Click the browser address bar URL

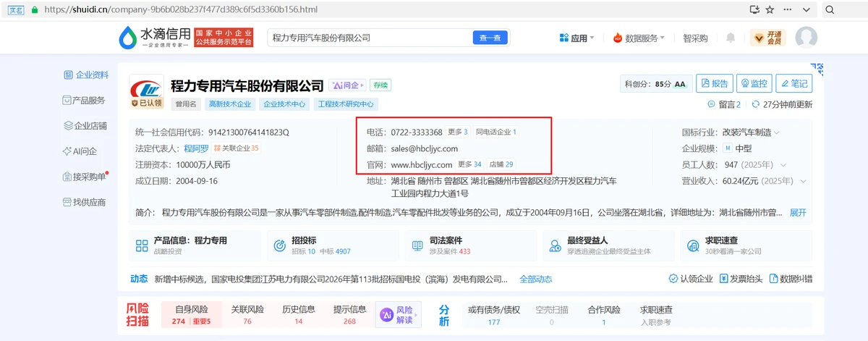pyautogui.click(x=181, y=10)
